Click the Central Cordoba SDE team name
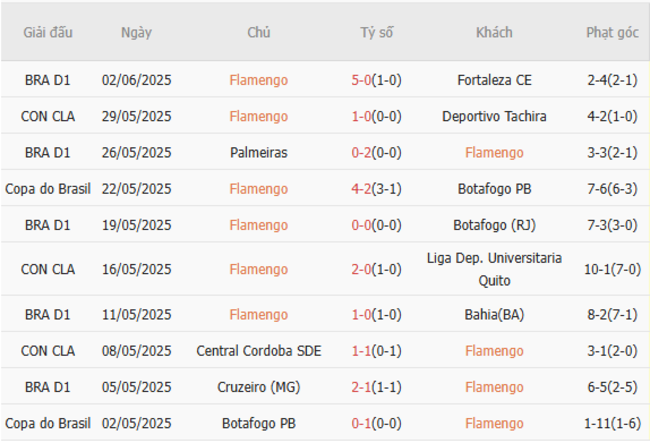 click(258, 350)
